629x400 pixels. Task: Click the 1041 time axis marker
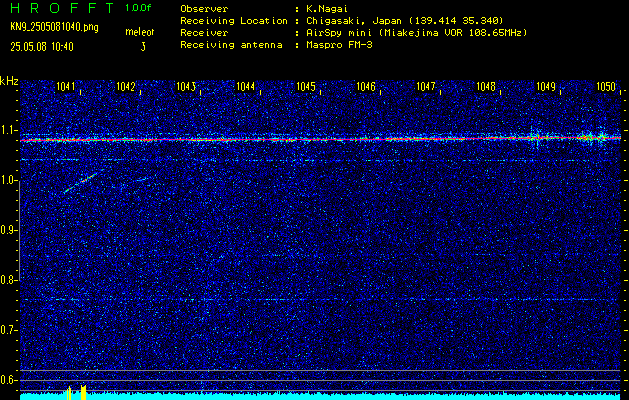65,87
